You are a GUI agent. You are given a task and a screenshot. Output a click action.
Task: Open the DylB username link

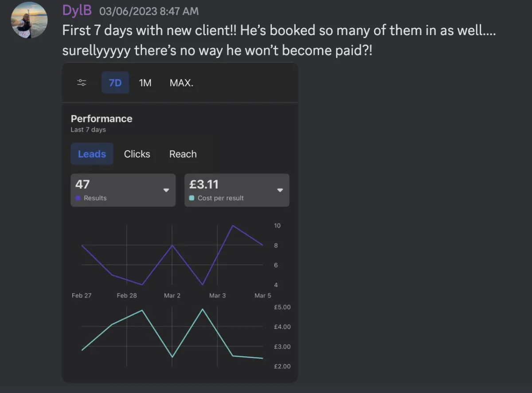point(77,10)
